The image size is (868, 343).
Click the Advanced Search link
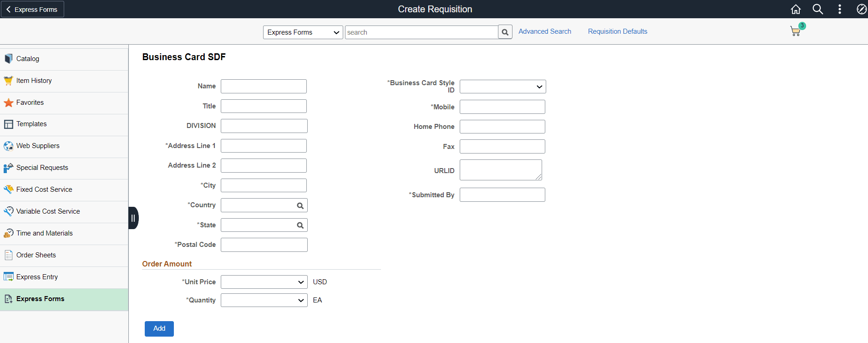pyautogui.click(x=545, y=31)
